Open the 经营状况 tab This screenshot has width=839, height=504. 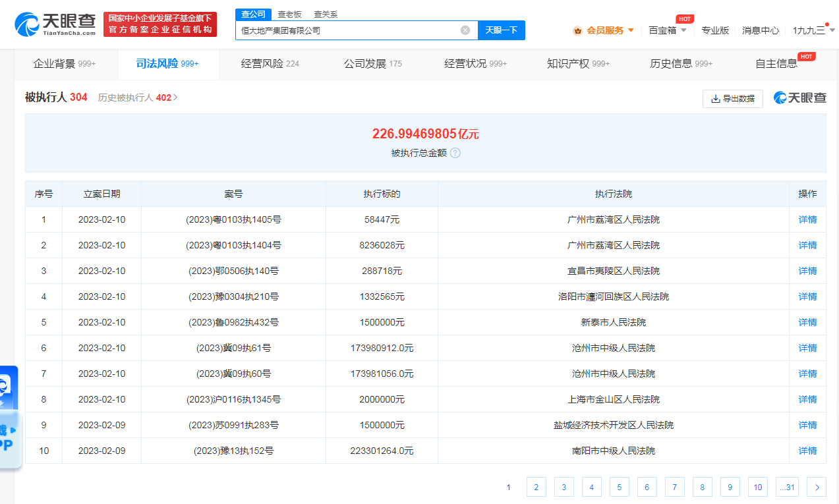coord(476,64)
